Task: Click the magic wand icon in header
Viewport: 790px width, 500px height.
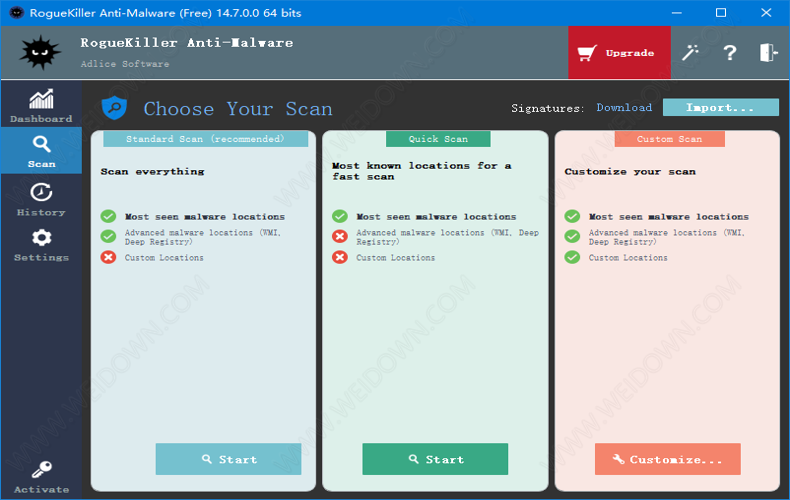Action: [x=691, y=52]
